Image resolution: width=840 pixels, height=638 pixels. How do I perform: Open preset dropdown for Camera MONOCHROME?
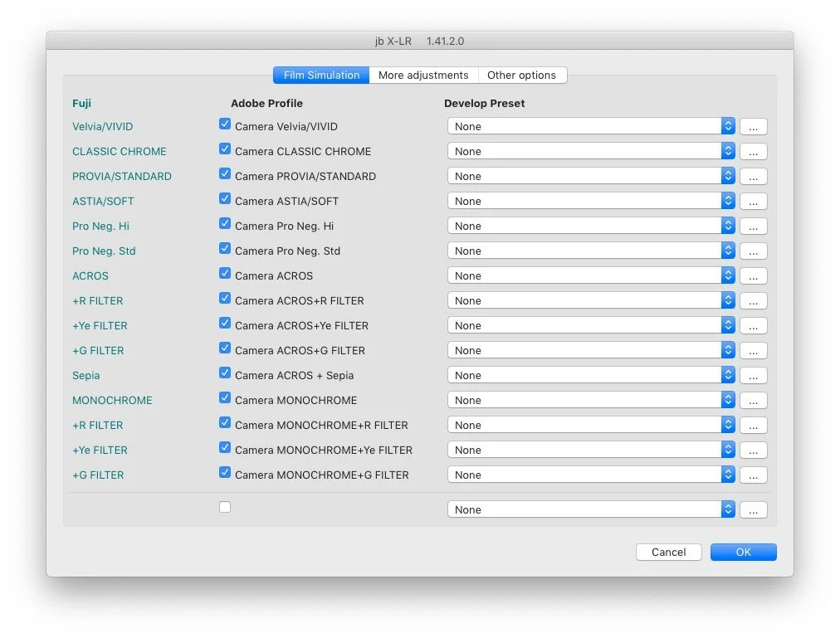[591, 400]
